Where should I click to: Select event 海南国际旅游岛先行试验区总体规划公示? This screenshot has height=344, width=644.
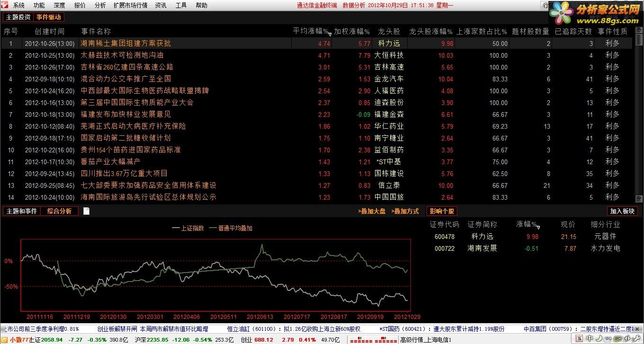point(149,197)
